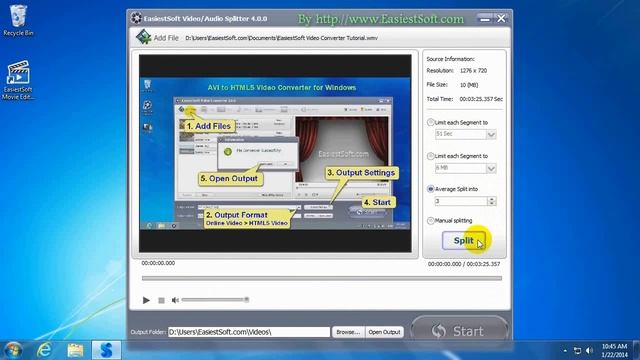640x360 pixels.
Task: Open the 6 MB segment dropdown
Action: click(x=491, y=168)
